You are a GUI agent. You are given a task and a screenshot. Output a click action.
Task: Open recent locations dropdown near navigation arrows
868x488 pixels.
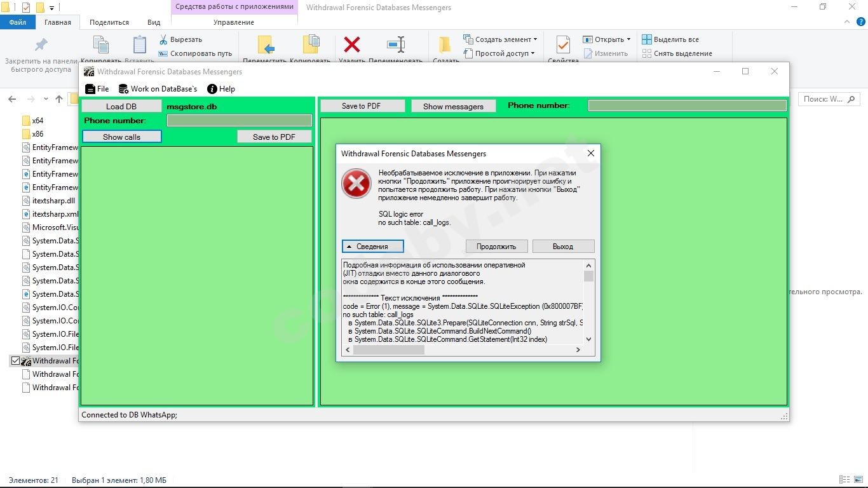pos(46,99)
